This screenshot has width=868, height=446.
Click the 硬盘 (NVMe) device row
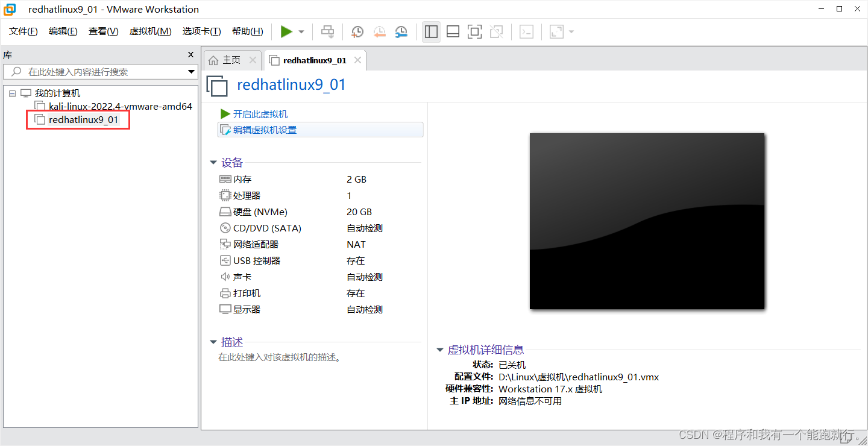pos(319,212)
